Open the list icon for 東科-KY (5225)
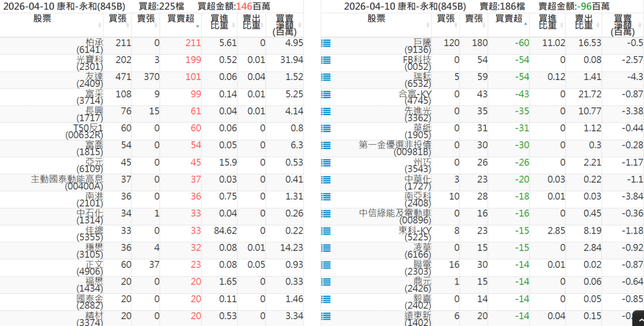 tap(325, 231)
